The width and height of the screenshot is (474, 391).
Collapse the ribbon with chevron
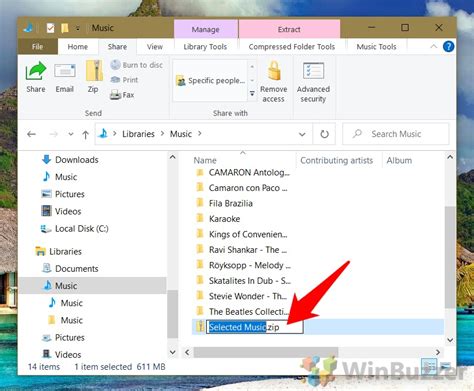[x=434, y=47]
